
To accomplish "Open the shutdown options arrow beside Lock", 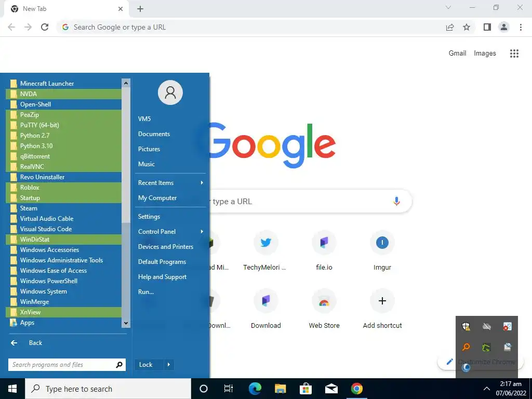I will click(x=169, y=365).
